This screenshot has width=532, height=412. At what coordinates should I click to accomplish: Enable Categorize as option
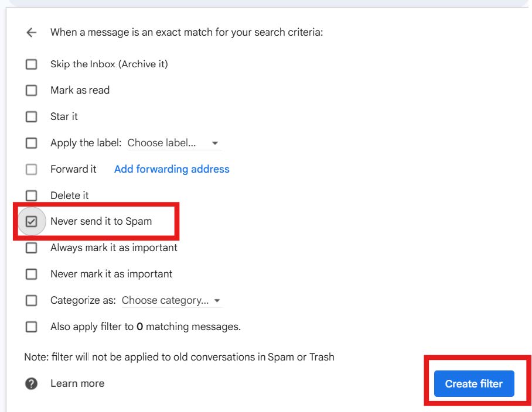[x=31, y=300]
